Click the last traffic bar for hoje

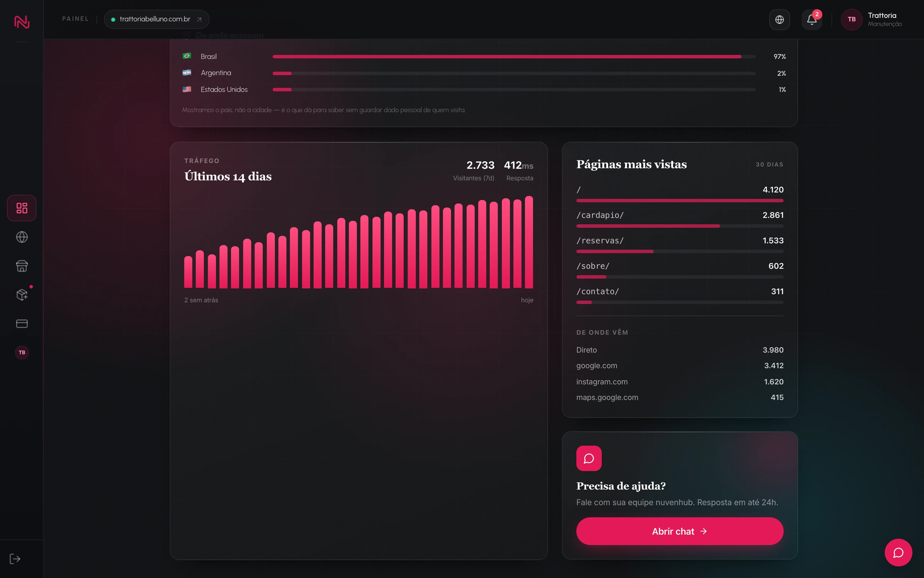[529, 242]
